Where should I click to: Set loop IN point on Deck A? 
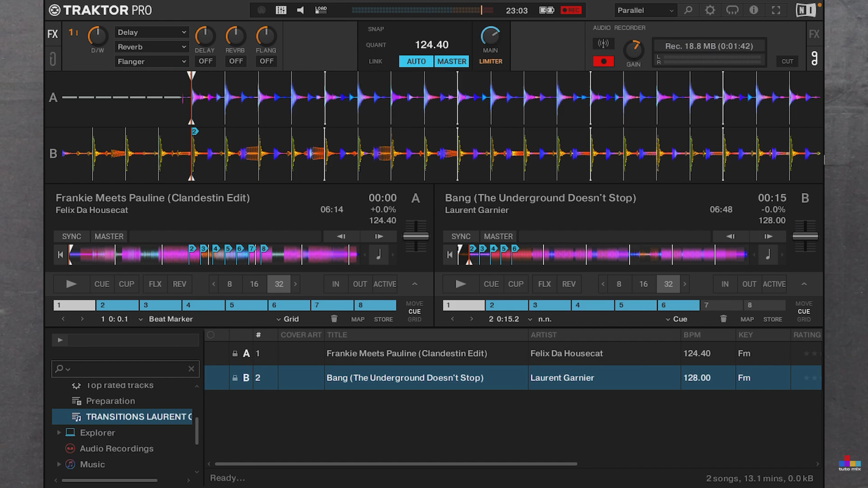(335, 284)
